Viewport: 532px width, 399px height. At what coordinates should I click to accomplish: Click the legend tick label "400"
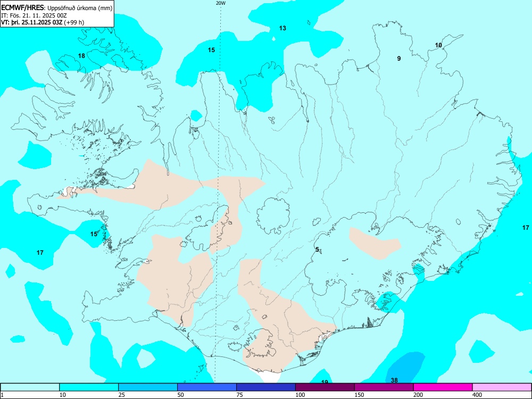pyautogui.click(x=477, y=395)
